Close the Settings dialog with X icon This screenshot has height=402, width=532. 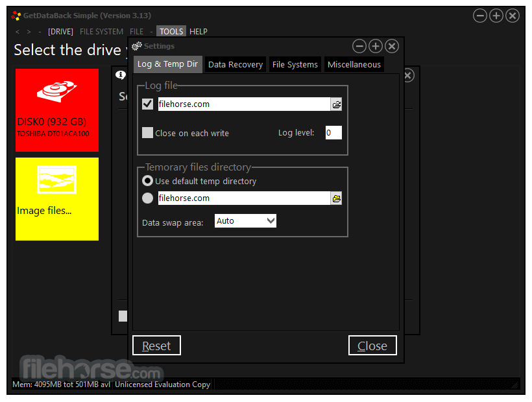[392, 46]
